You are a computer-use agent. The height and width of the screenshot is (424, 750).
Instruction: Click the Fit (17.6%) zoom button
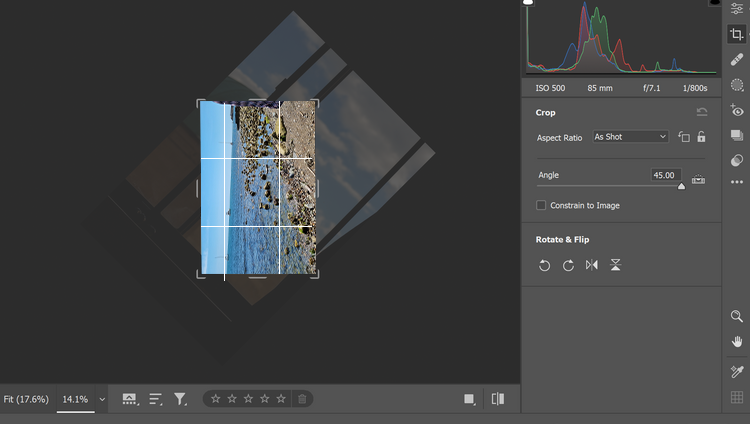(24, 399)
